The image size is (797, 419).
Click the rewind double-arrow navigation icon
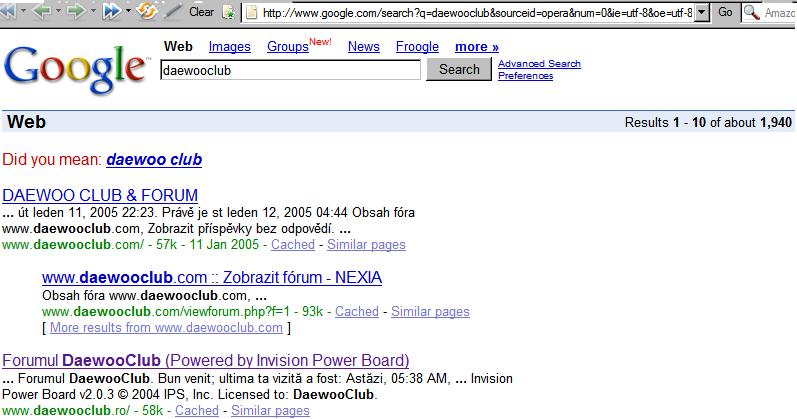coord(8,11)
